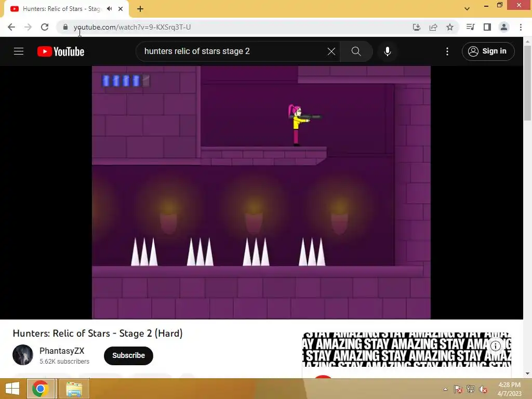Search with your voice microphone
The height and width of the screenshot is (399, 532).
pos(388,51)
